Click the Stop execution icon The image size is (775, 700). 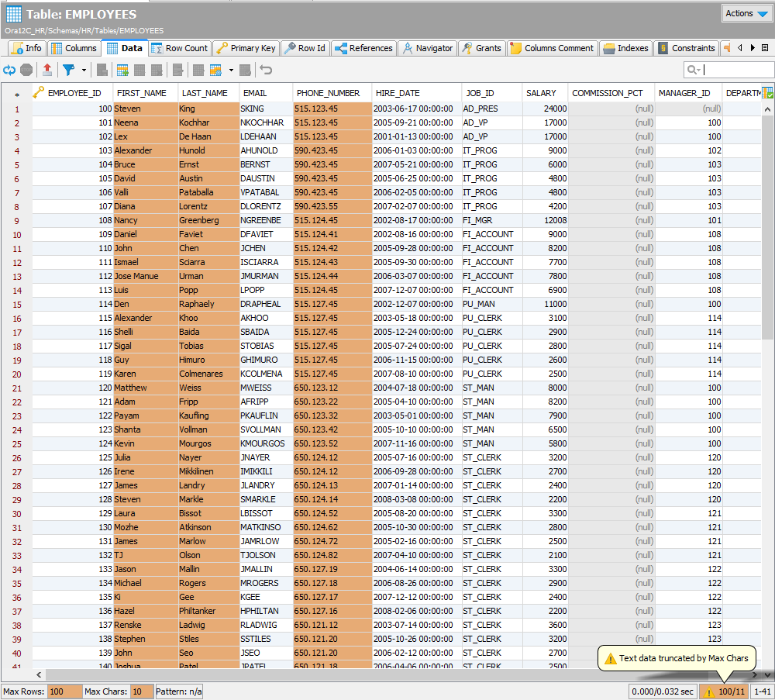pyautogui.click(x=26, y=71)
